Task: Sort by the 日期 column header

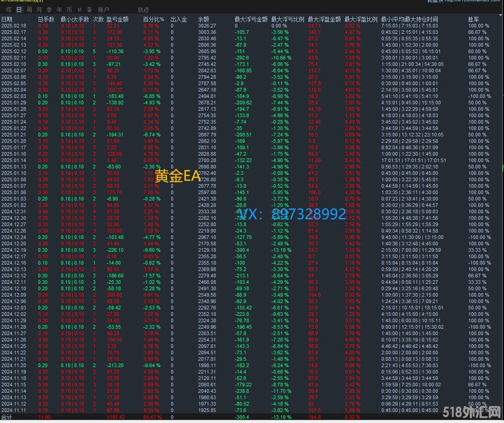Action: pyautogui.click(x=7, y=19)
